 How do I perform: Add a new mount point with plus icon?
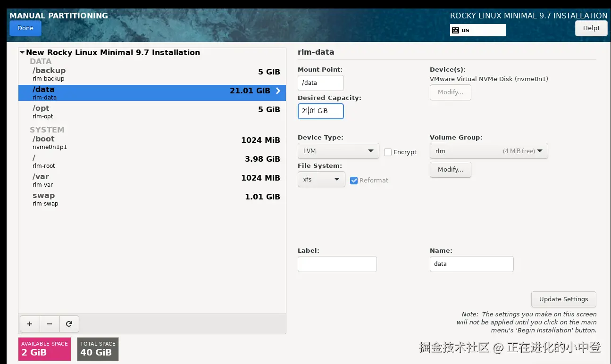tap(30, 324)
